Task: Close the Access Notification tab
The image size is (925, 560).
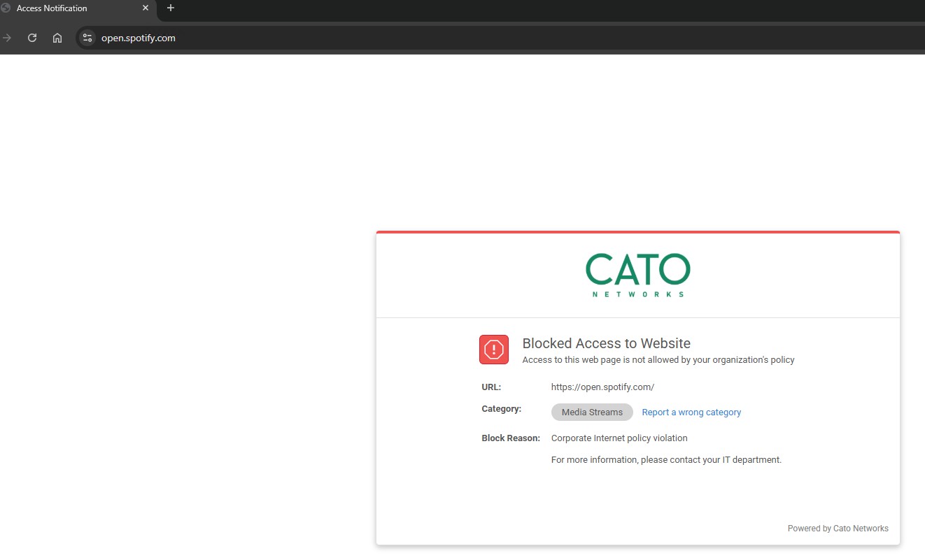Action: click(146, 8)
